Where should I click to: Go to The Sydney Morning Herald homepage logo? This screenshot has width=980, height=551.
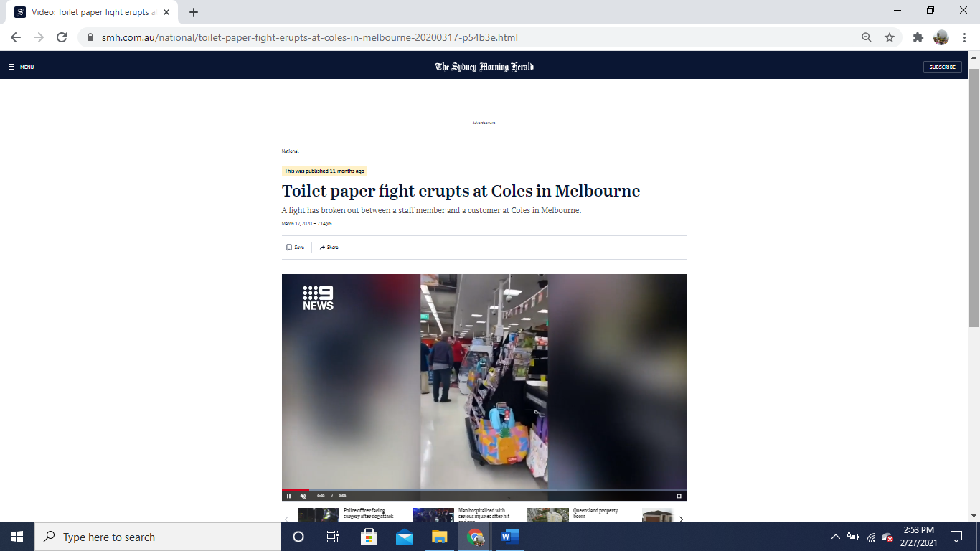[484, 67]
